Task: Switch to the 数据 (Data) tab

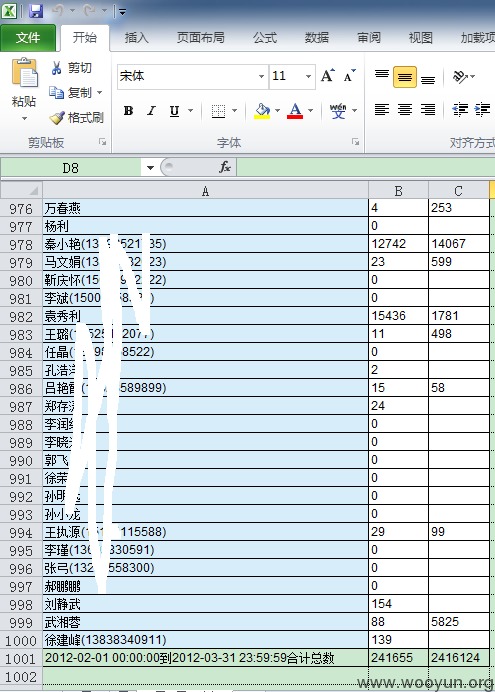Action: tap(317, 38)
